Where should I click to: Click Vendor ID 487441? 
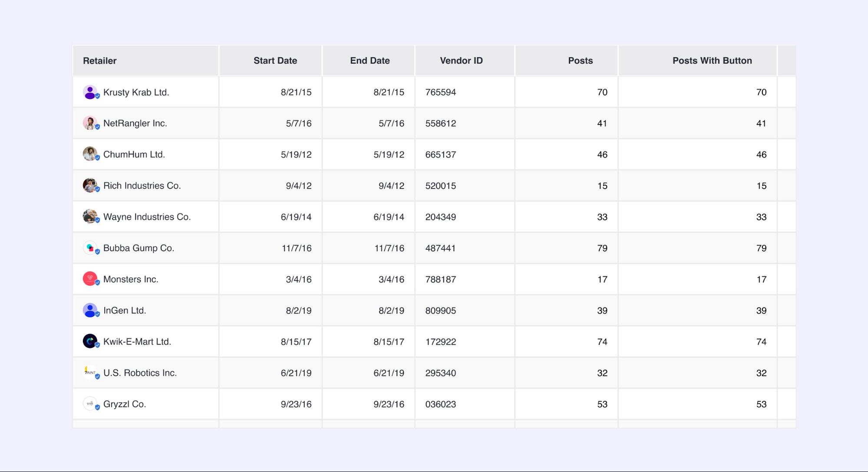[441, 248]
